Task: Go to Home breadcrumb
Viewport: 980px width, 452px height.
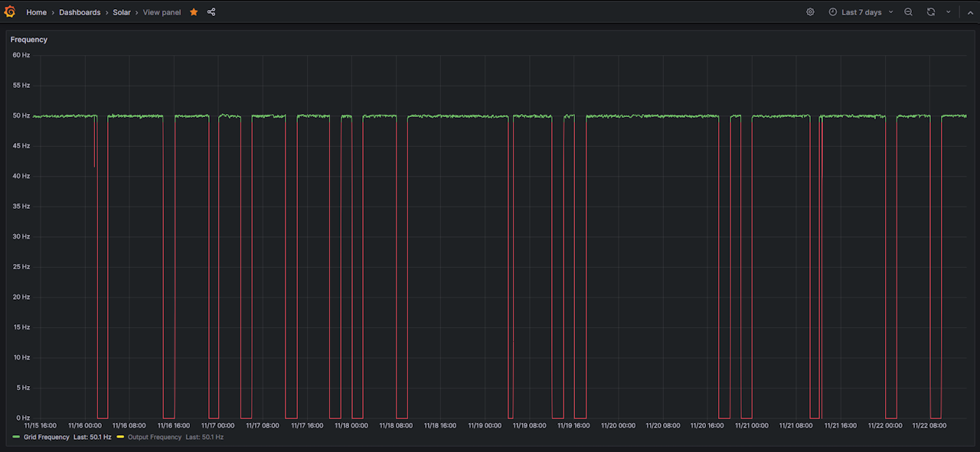Action: point(36,12)
